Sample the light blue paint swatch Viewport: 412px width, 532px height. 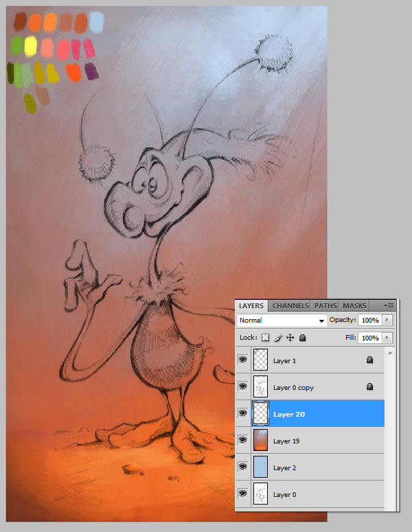pyautogui.click(x=97, y=23)
